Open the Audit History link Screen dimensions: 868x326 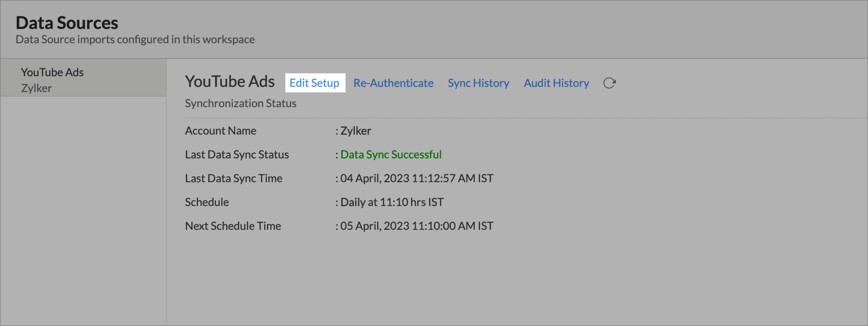(556, 83)
